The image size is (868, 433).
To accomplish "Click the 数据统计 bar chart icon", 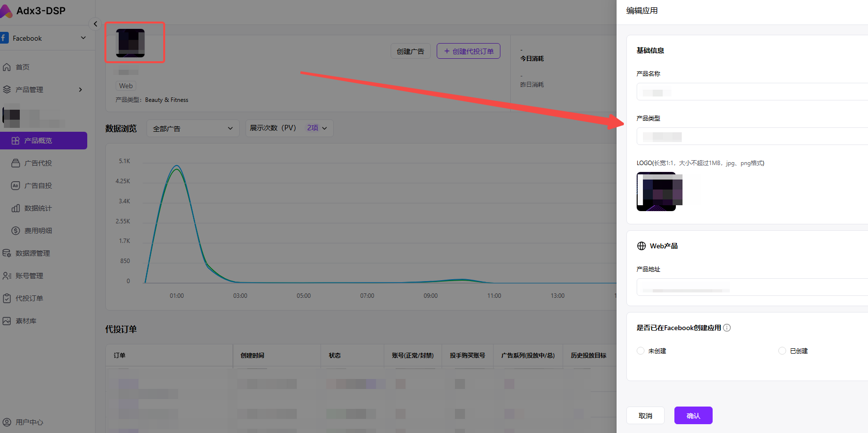I will click(x=16, y=208).
